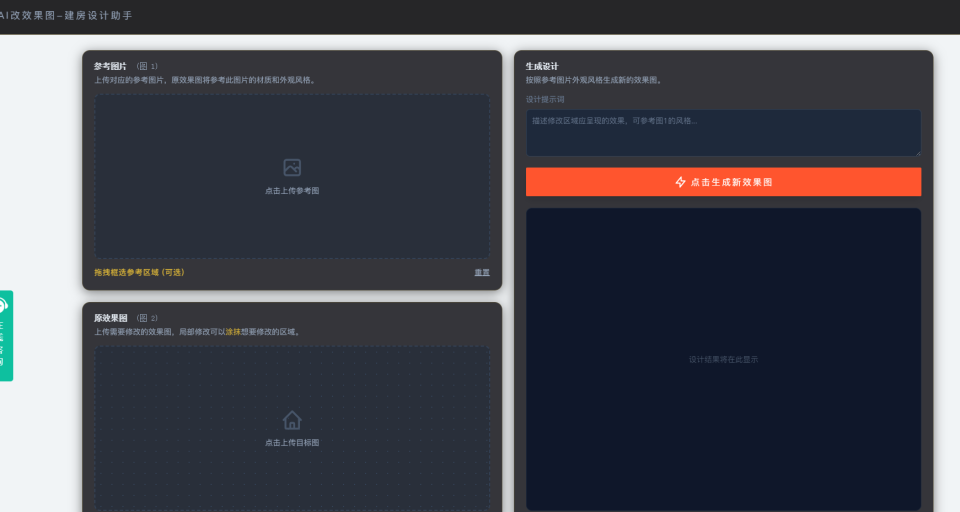Click the house icon in the target upload area

(x=292, y=420)
